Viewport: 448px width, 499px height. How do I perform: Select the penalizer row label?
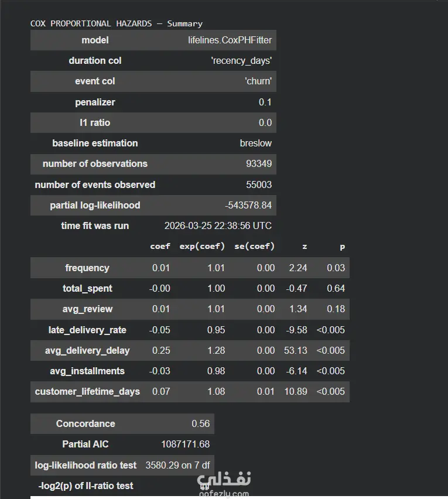95,102
